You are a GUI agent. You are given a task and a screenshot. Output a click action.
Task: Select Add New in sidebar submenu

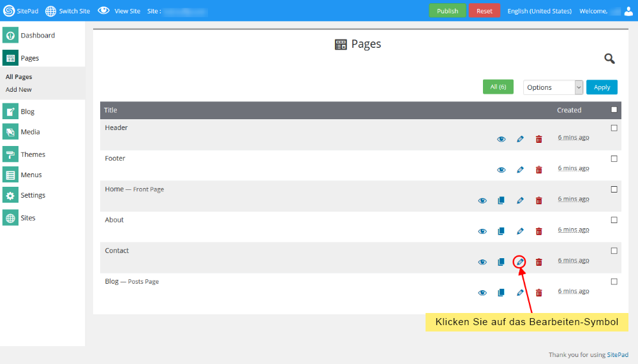19,89
